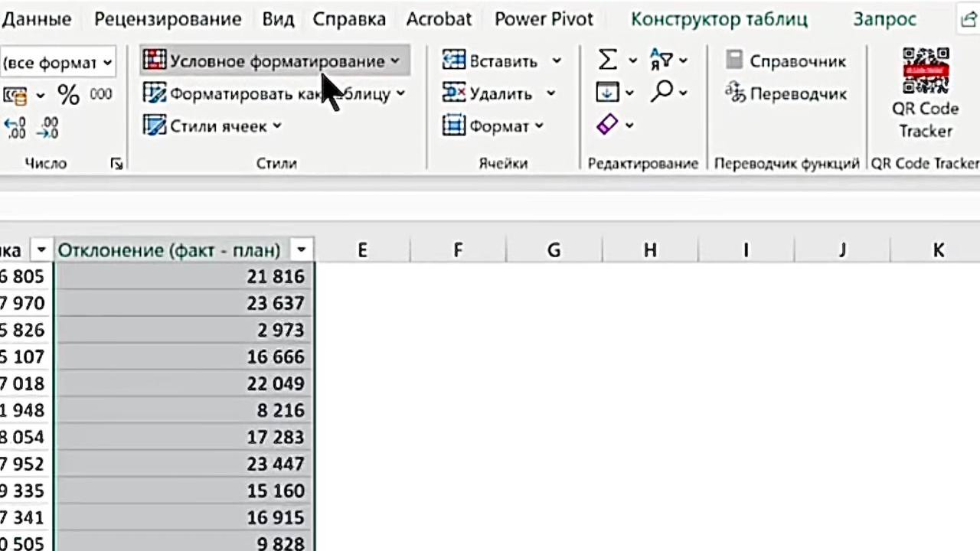The height and width of the screenshot is (551, 980).
Task: Select column E header
Action: (x=362, y=250)
